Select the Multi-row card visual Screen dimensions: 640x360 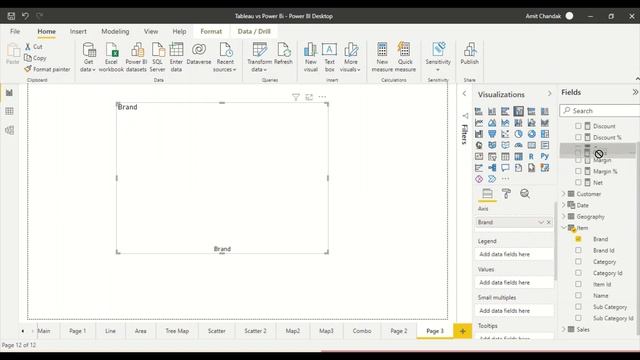click(x=544, y=145)
